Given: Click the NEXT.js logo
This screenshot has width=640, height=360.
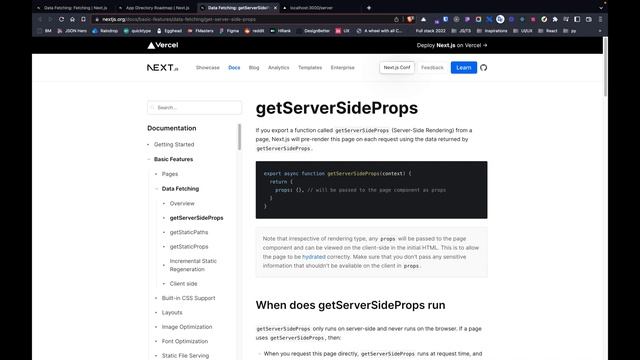Looking at the screenshot, I should (162, 68).
